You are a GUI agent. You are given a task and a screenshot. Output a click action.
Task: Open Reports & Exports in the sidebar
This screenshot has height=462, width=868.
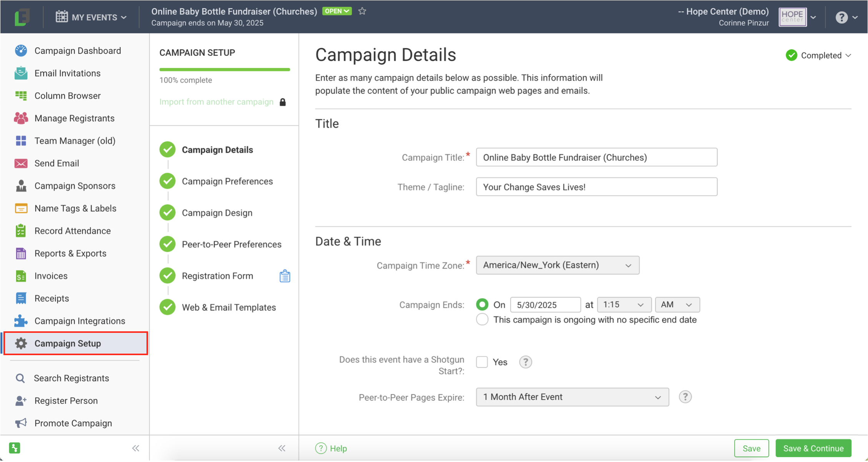pyautogui.click(x=70, y=254)
